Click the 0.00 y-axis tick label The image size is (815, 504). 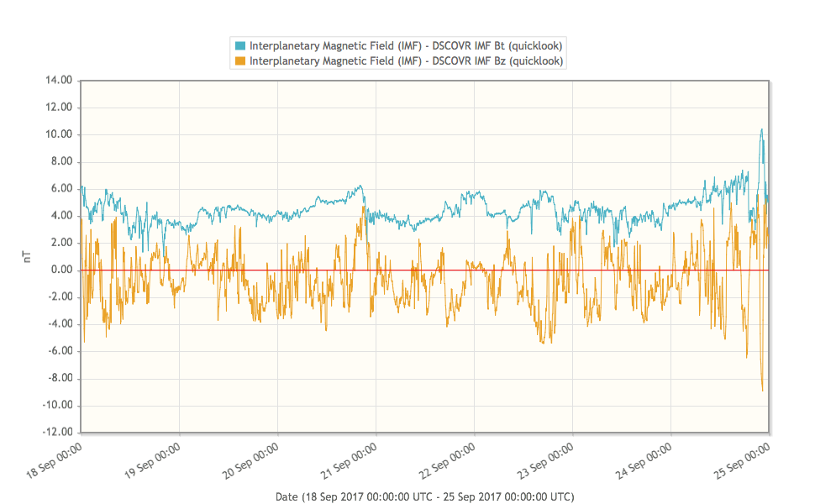(59, 270)
